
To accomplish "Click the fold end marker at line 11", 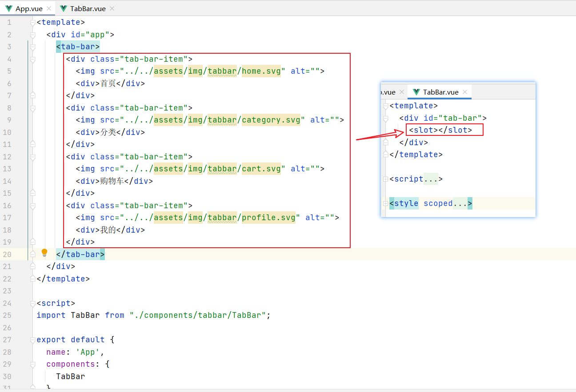I will tap(32, 144).
